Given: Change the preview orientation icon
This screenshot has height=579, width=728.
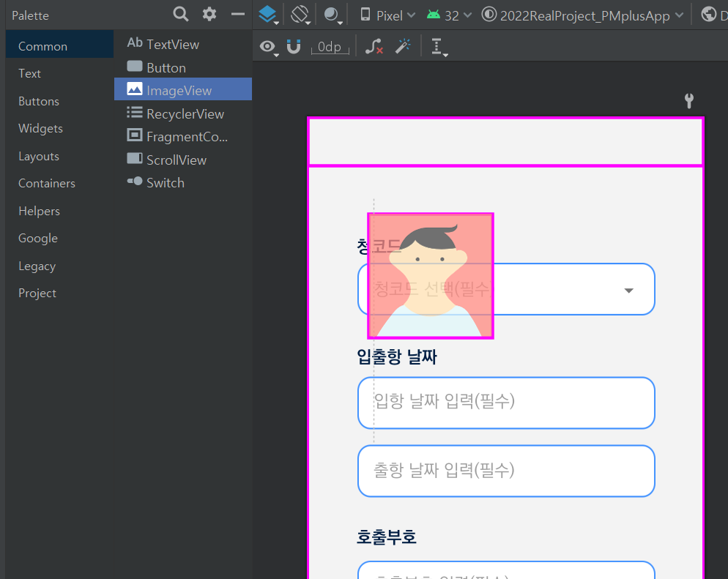Looking at the screenshot, I should 300,15.
